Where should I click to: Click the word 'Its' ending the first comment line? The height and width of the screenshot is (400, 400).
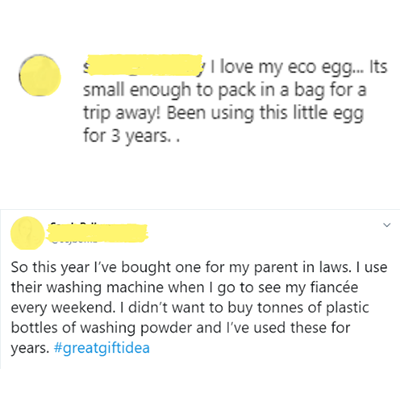[378, 67]
